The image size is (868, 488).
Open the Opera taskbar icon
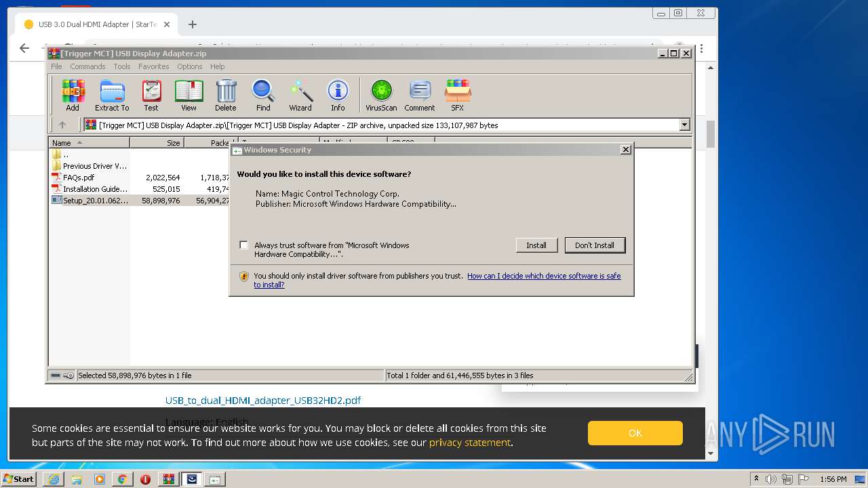(x=145, y=479)
